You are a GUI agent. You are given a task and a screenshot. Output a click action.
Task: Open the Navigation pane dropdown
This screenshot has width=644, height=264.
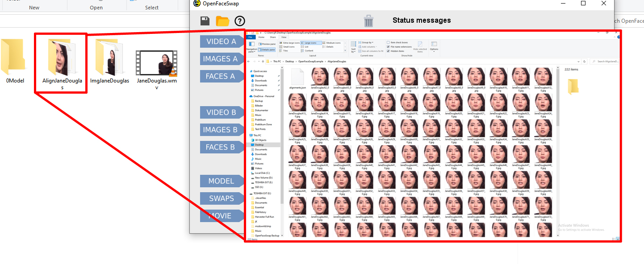[x=251, y=48]
